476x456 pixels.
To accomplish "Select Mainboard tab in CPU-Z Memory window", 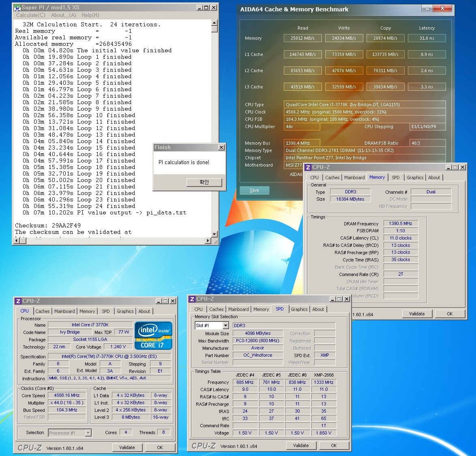I will coord(354,178).
